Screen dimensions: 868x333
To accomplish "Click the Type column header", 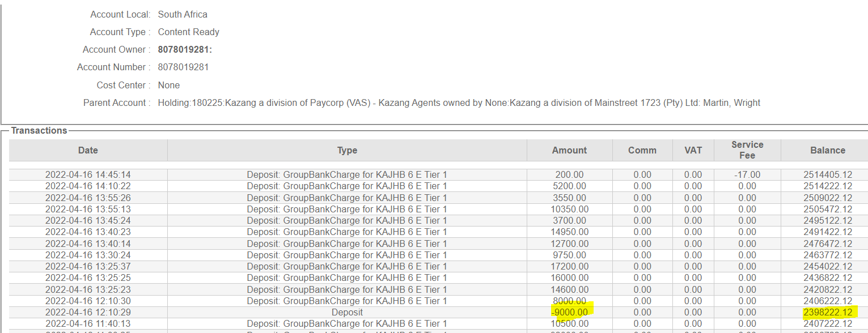I will (347, 150).
